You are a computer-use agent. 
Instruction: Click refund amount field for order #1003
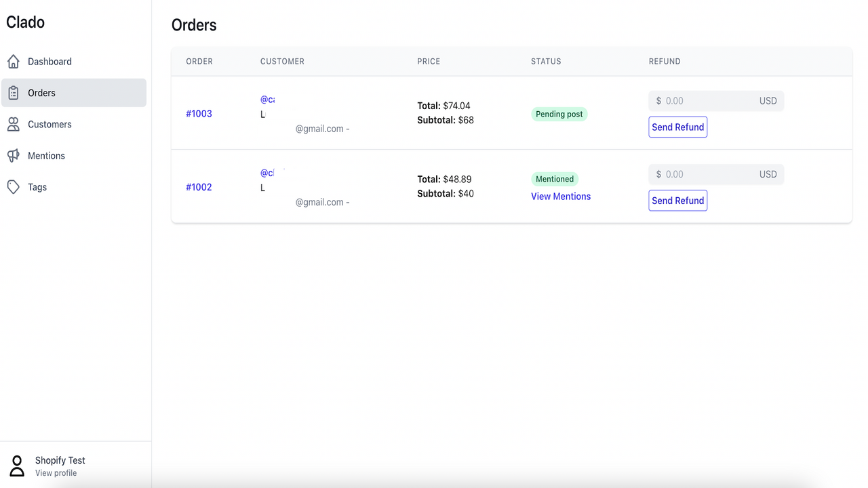pyautogui.click(x=716, y=101)
